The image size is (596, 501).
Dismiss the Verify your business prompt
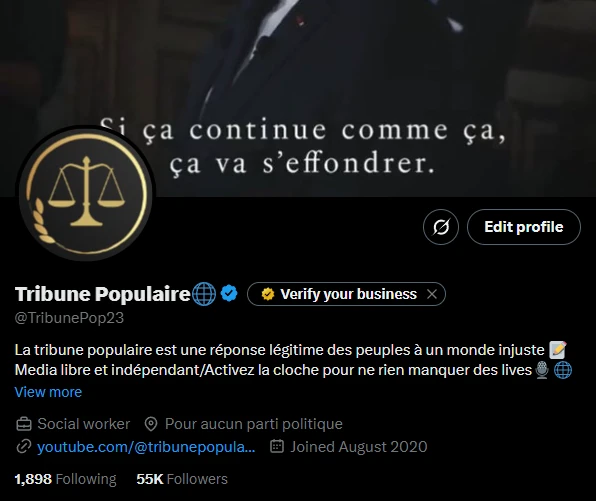tap(432, 294)
